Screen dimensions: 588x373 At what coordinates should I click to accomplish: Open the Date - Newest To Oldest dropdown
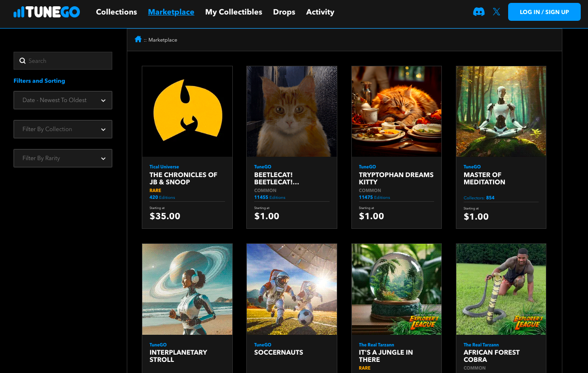(x=63, y=100)
